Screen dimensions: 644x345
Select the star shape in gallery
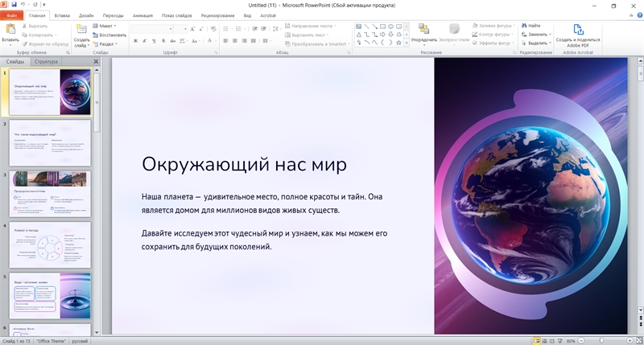pos(398,43)
